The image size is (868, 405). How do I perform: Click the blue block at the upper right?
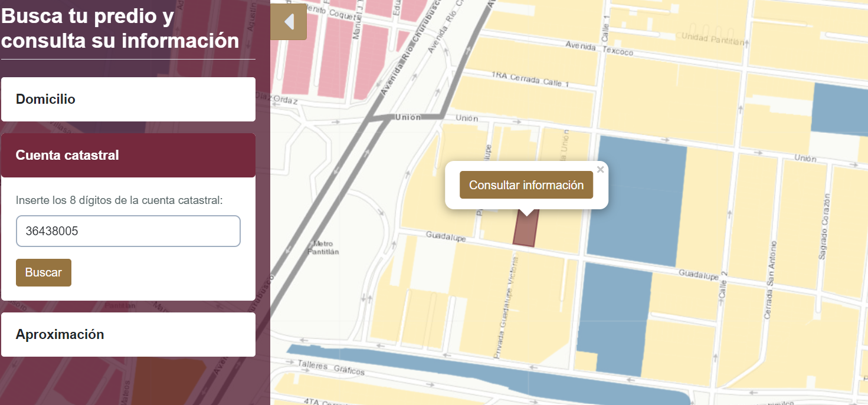(x=840, y=108)
